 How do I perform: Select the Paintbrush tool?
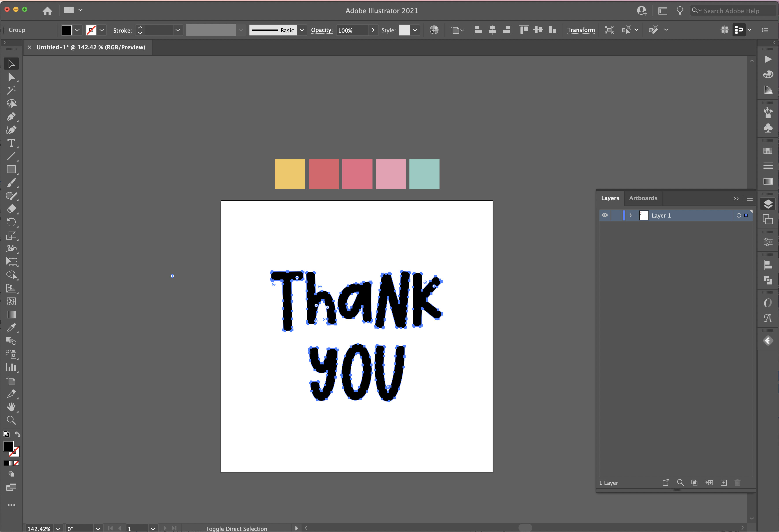coord(11,183)
